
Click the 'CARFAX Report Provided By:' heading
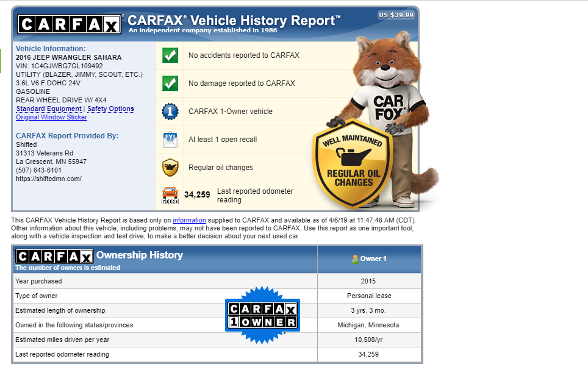[x=67, y=136]
